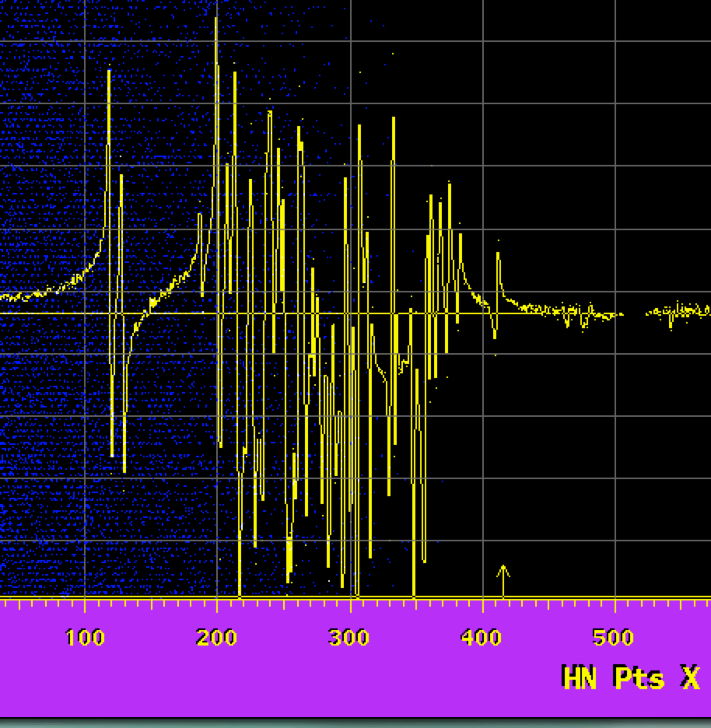Screen dimensions: 711x728
Task: Click the 200 tick label
Action: pos(216,639)
